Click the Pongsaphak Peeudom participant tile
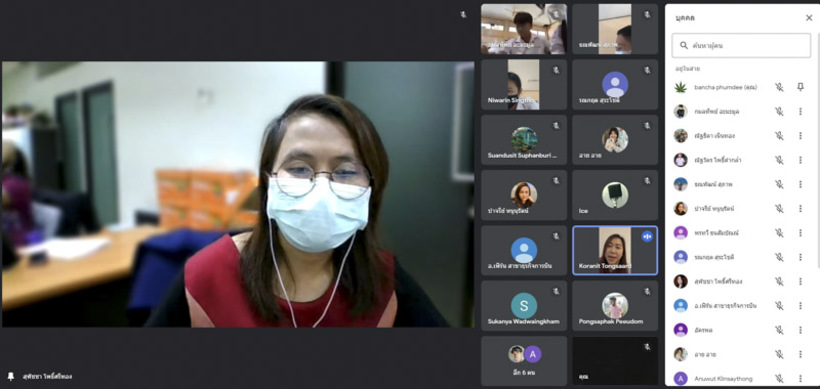This screenshot has height=389, width=820. (615, 306)
